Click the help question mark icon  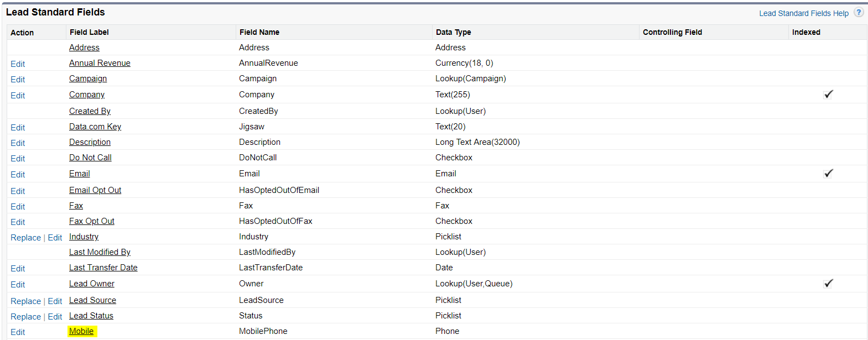pyautogui.click(x=858, y=12)
